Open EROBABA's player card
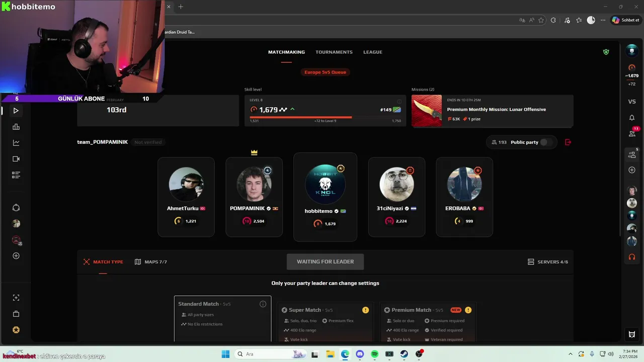Image resolution: width=644 pixels, height=362 pixels. (464, 197)
